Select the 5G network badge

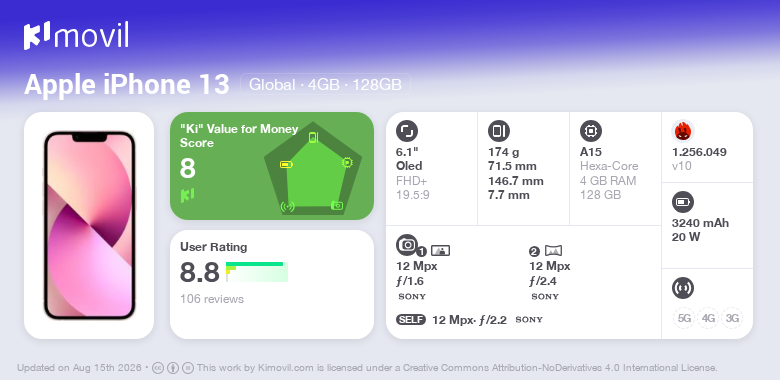684,318
